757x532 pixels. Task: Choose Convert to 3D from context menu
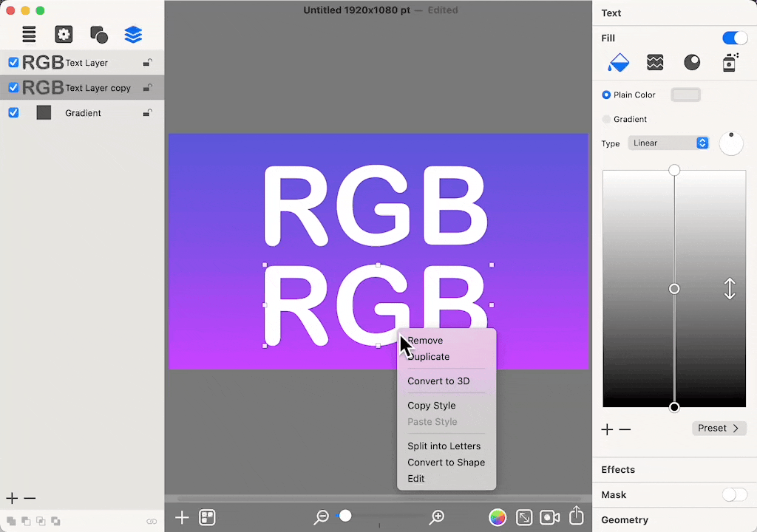pos(438,381)
